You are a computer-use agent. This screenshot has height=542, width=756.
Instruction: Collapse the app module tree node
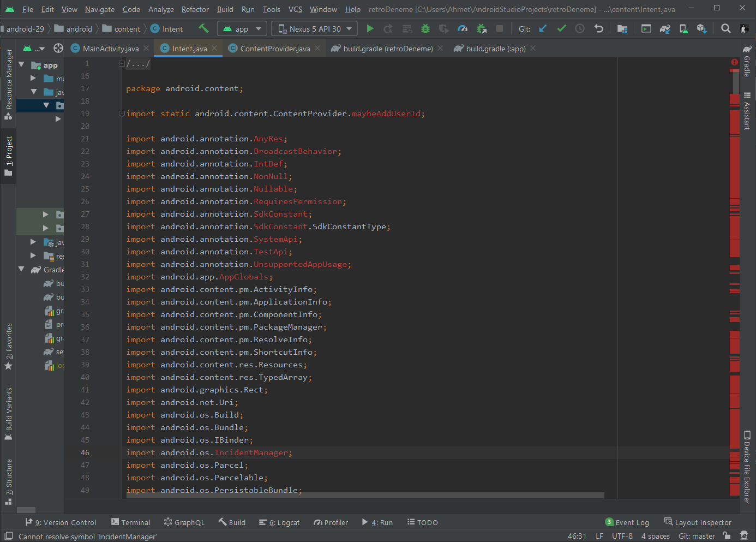[x=21, y=65]
